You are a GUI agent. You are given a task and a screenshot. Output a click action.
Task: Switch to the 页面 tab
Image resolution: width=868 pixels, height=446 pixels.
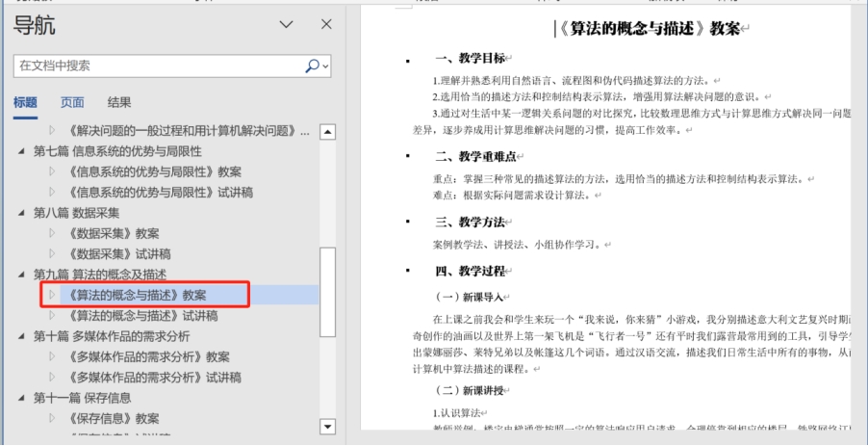(72, 102)
